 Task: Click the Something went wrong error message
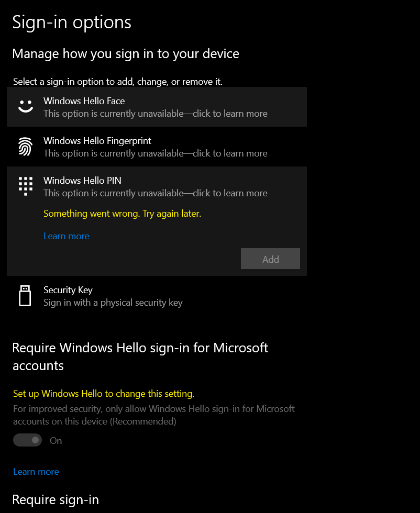coord(122,214)
